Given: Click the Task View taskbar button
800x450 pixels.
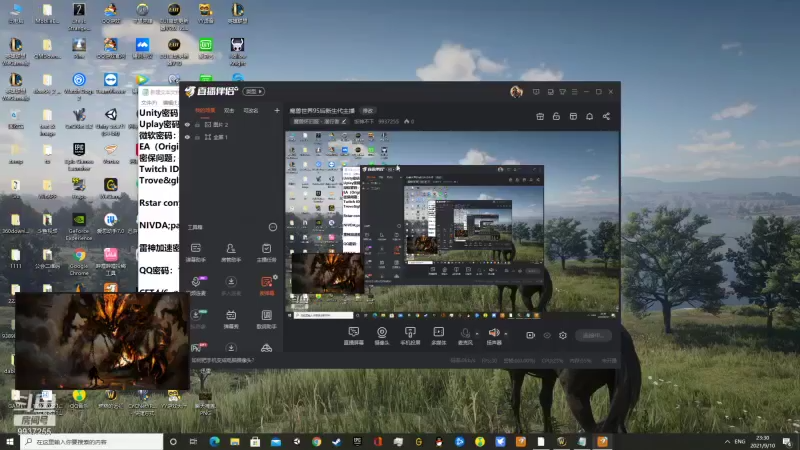Looking at the screenshot, I should coord(193,442).
